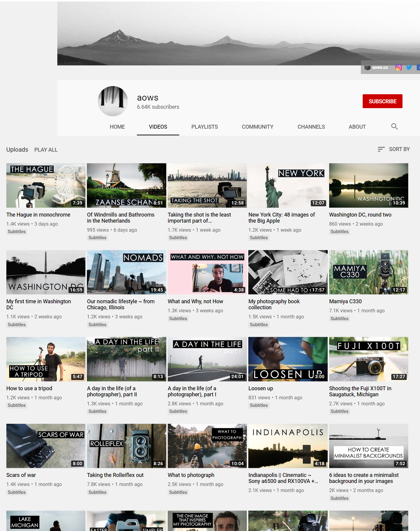Viewport: 420px width, 531px height.
Task: Play the Loosen Up thumbnail
Action: pyautogui.click(x=288, y=359)
